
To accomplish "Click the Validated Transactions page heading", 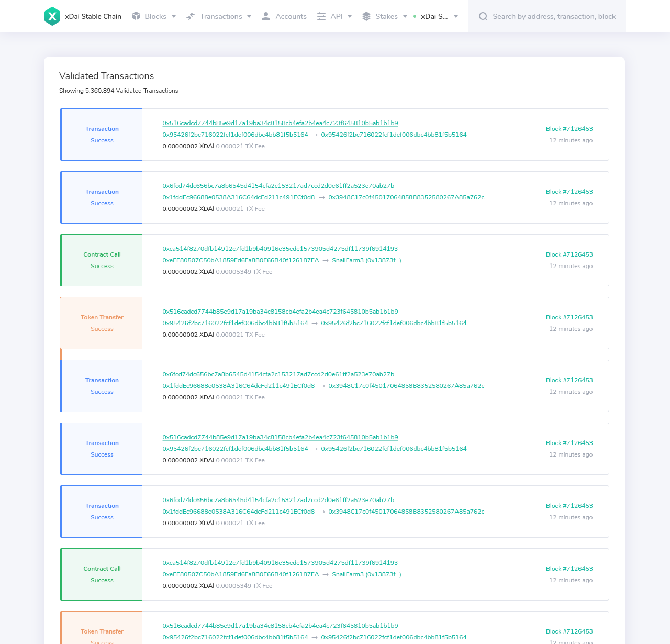I will pyautogui.click(x=107, y=76).
